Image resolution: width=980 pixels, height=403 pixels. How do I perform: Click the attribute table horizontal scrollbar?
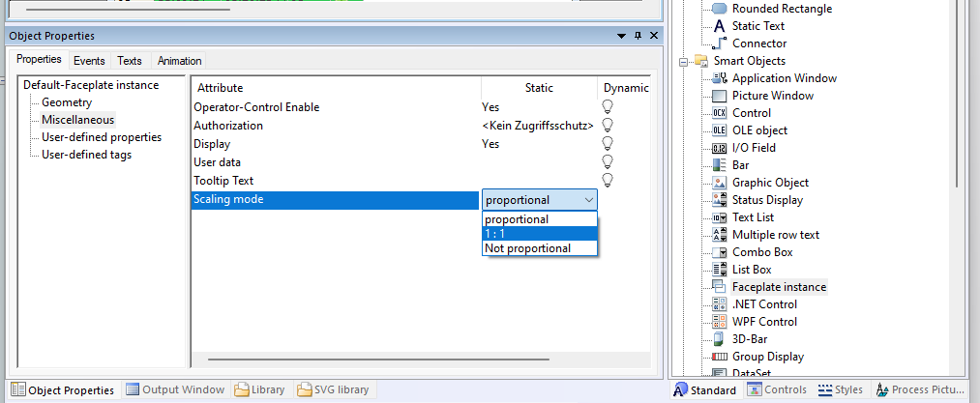click(x=379, y=360)
